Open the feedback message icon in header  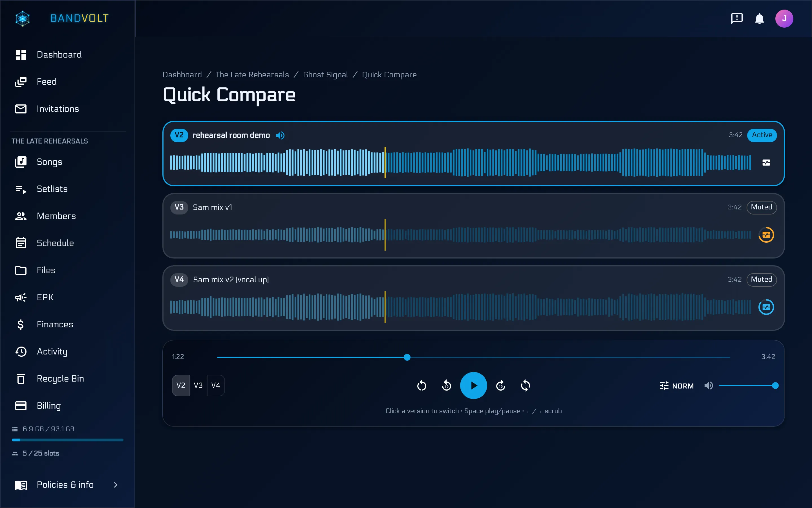click(x=737, y=18)
